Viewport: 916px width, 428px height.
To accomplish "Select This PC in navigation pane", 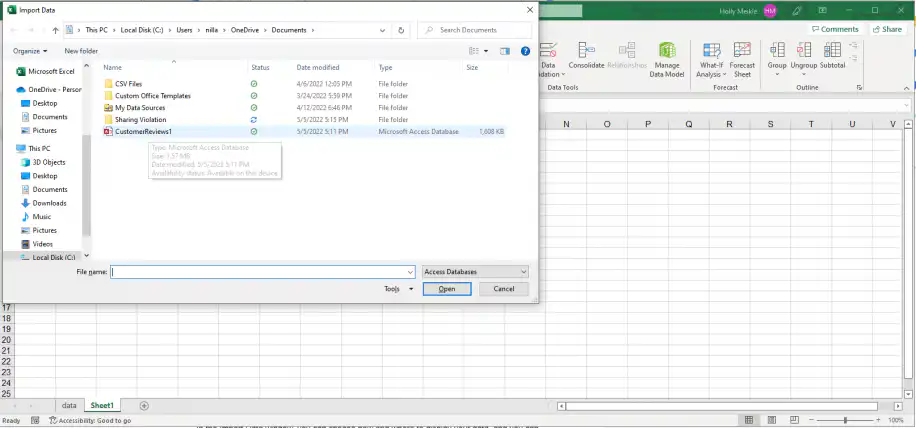I will 34,148.
